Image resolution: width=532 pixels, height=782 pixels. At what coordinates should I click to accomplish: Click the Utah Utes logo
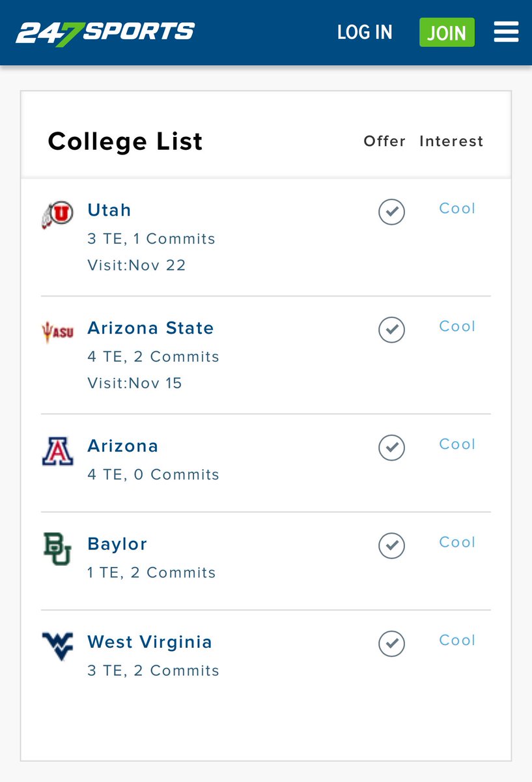pos(57,216)
